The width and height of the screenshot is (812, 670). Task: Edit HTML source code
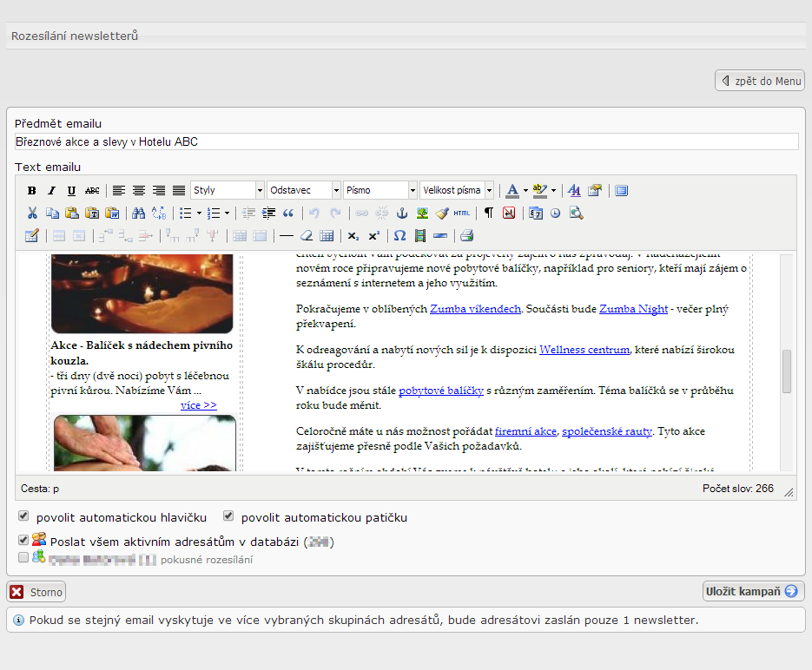point(461,213)
